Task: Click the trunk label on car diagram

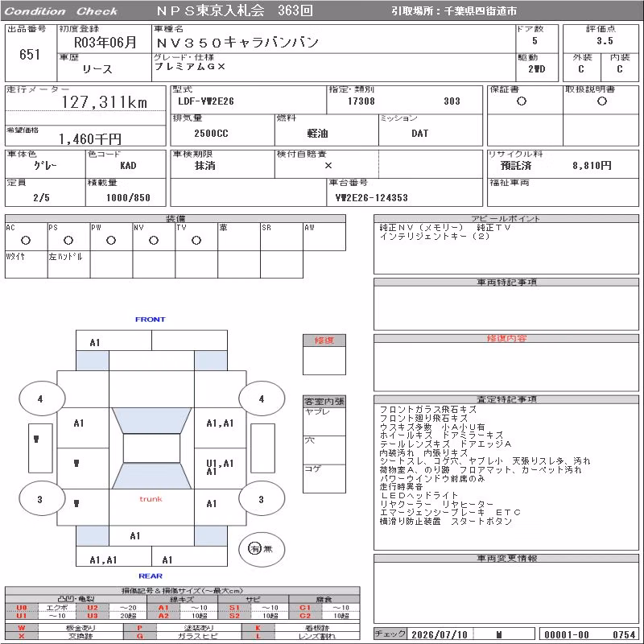Action: (151, 499)
